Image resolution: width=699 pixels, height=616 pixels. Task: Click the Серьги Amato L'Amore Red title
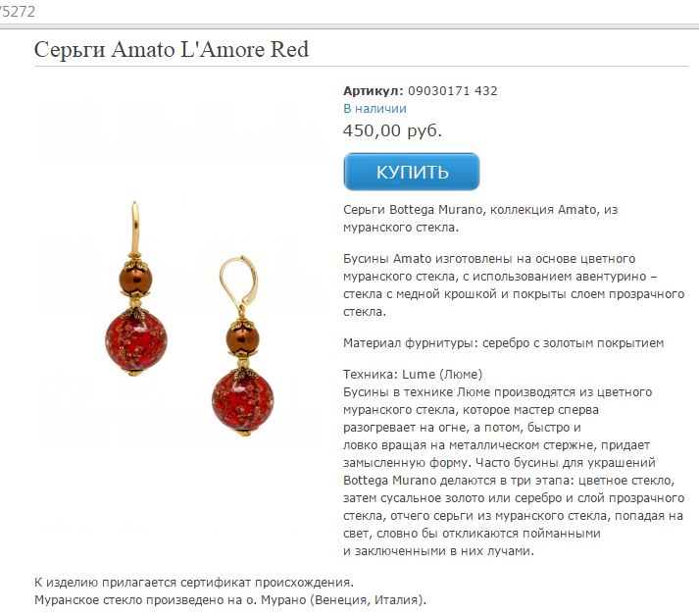pos(172,49)
